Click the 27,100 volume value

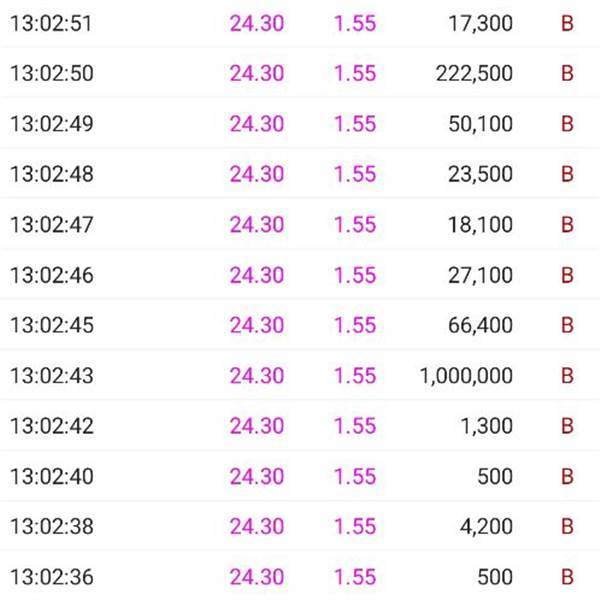click(x=480, y=275)
